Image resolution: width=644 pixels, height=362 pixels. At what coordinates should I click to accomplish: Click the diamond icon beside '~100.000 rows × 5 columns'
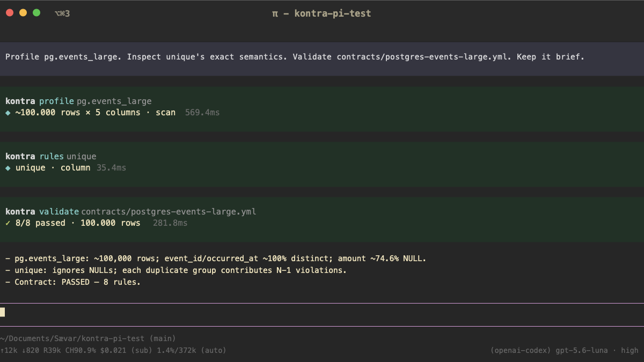(8, 113)
